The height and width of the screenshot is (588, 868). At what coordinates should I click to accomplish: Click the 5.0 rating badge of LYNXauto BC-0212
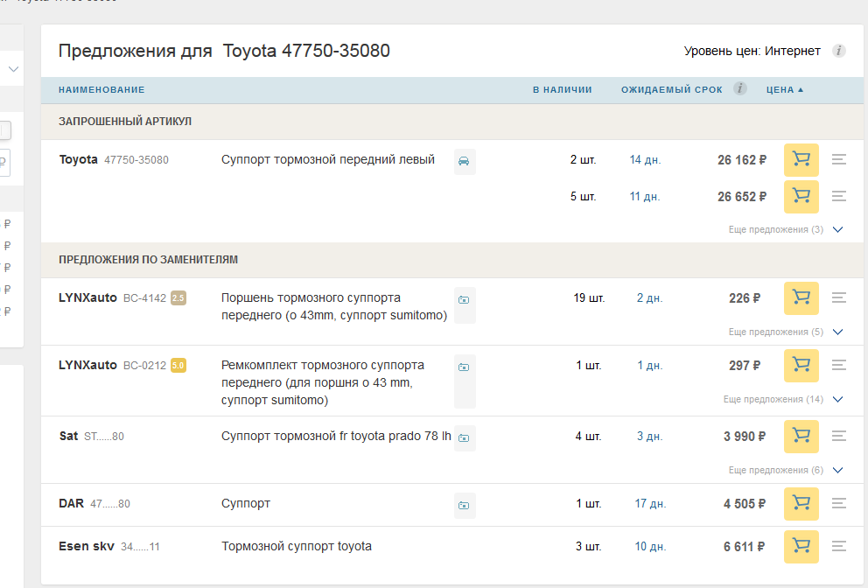tap(178, 366)
